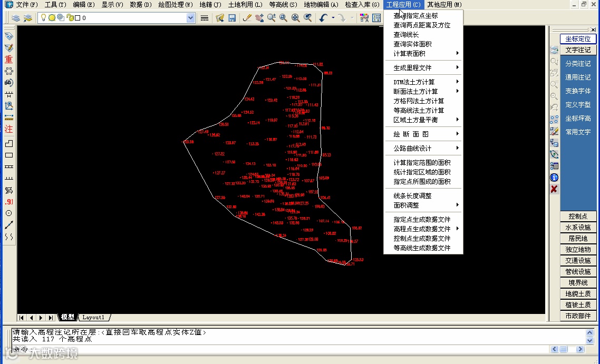Image resolution: width=600 pixels, height=364 pixels.
Task: Open the layer combo box dropdown arrow
Action: click(x=190, y=17)
